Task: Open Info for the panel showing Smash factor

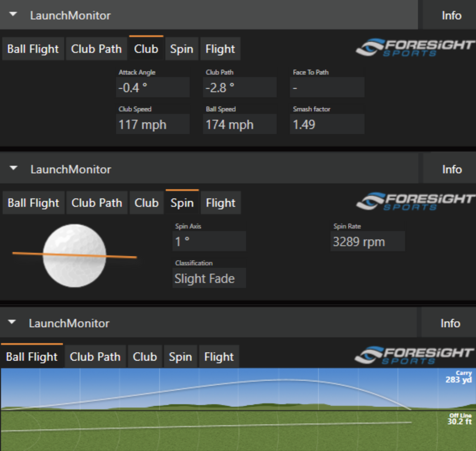Action: coord(451,15)
